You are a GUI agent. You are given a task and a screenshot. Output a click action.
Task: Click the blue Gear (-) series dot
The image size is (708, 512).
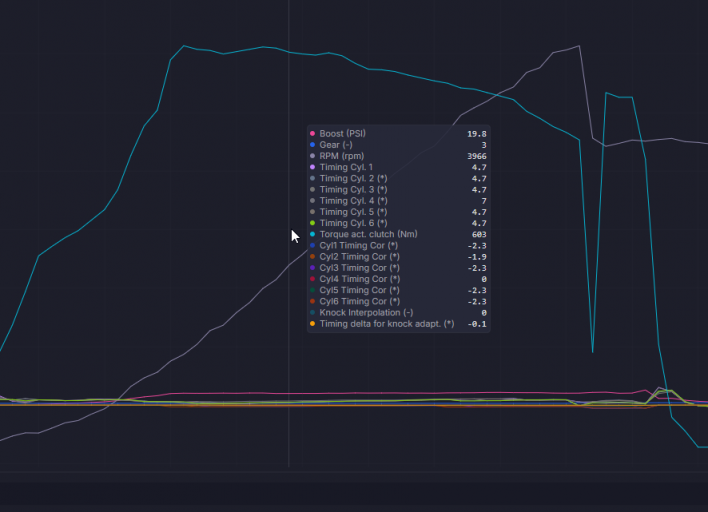tap(312, 145)
